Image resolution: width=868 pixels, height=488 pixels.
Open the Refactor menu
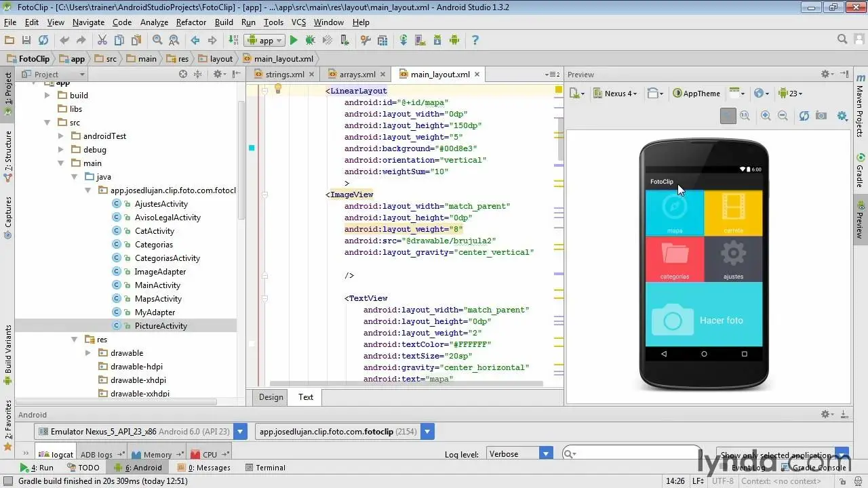(191, 22)
